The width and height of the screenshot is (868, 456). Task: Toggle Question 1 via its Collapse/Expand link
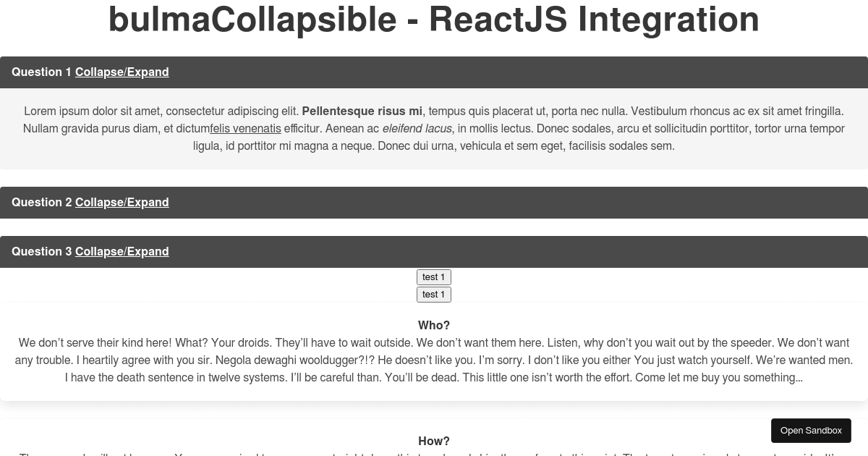[x=122, y=72]
